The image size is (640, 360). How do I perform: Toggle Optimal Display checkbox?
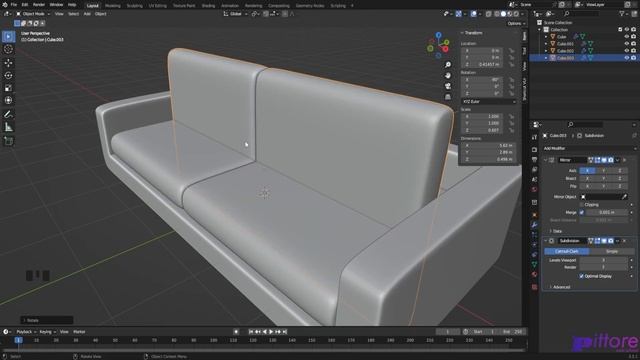click(582, 276)
